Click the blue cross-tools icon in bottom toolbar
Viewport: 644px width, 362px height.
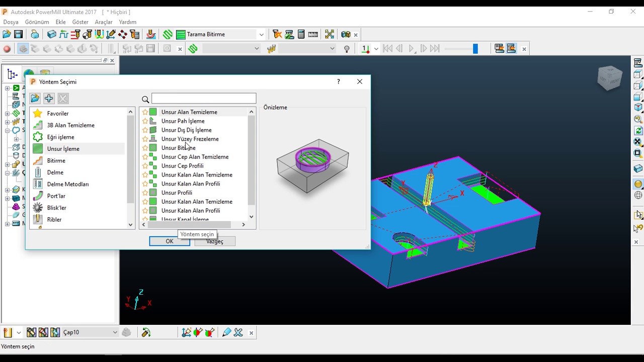pyautogui.click(x=238, y=332)
